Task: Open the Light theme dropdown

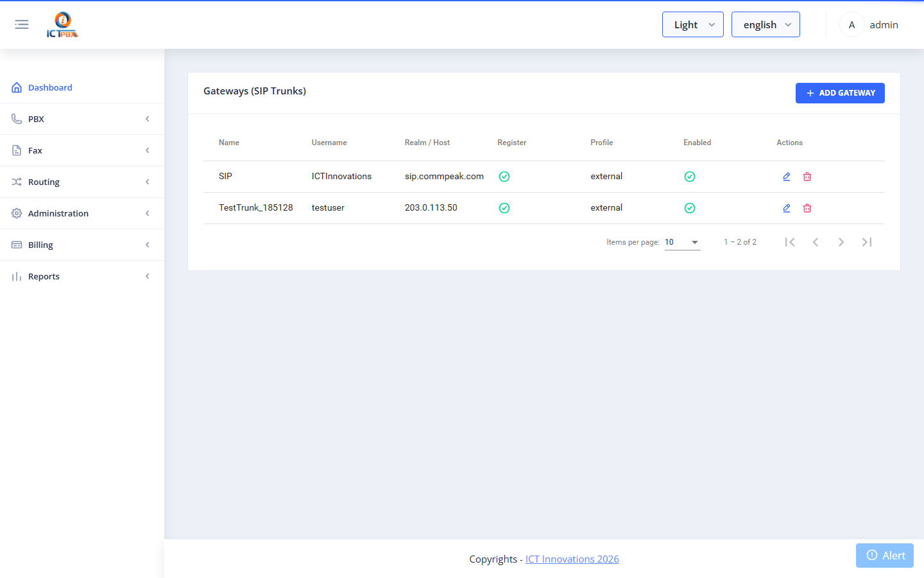Action: [693, 24]
